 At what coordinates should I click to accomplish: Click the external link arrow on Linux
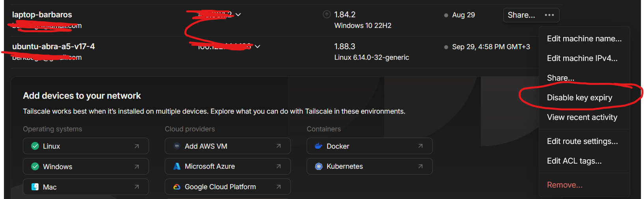137,146
